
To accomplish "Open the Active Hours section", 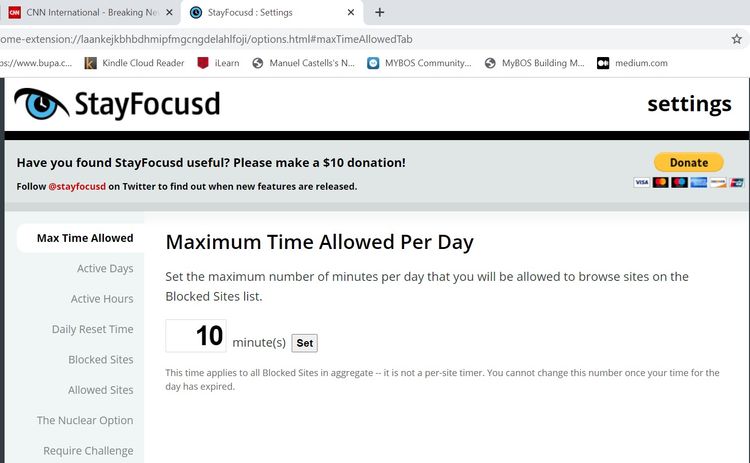I will (102, 299).
